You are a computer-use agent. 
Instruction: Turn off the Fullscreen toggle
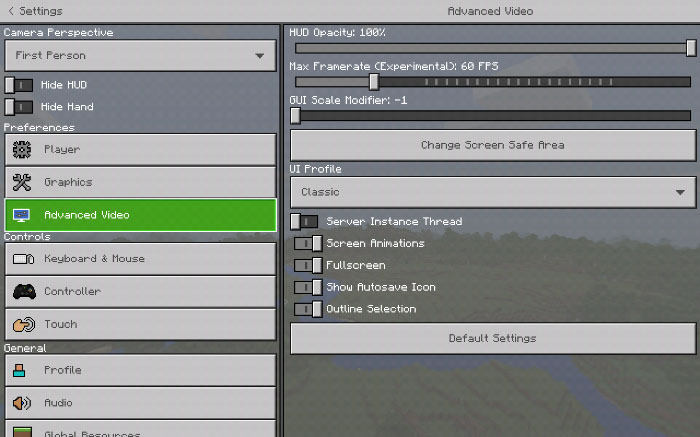[x=308, y=265]
